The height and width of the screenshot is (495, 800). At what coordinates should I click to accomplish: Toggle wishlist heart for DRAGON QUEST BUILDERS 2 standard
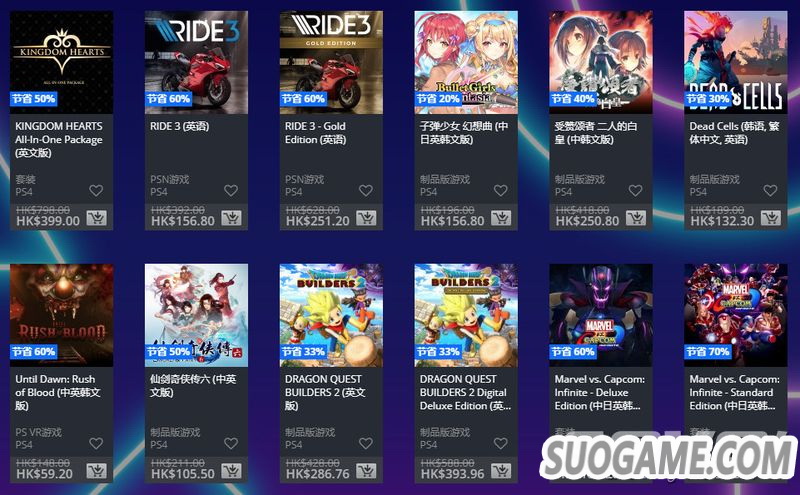(x=366, y=443)
